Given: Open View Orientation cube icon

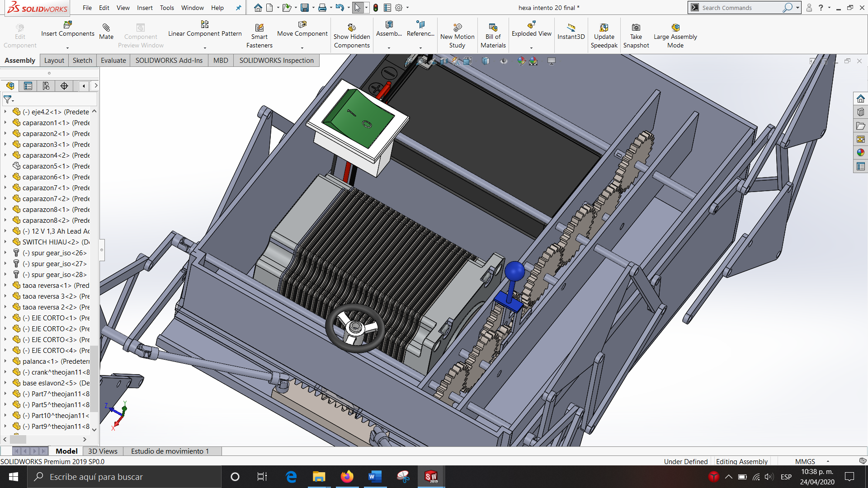Looking at the screenshot, I should (x=467, y=61).
